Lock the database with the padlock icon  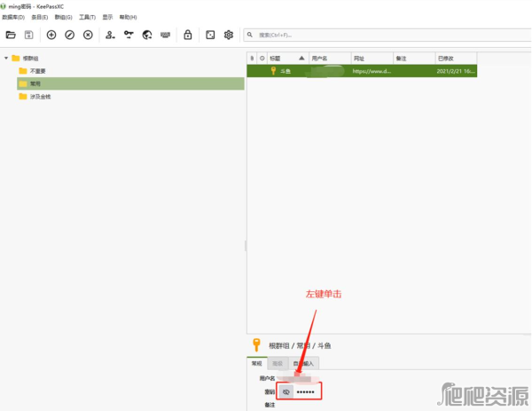(187, 35)
